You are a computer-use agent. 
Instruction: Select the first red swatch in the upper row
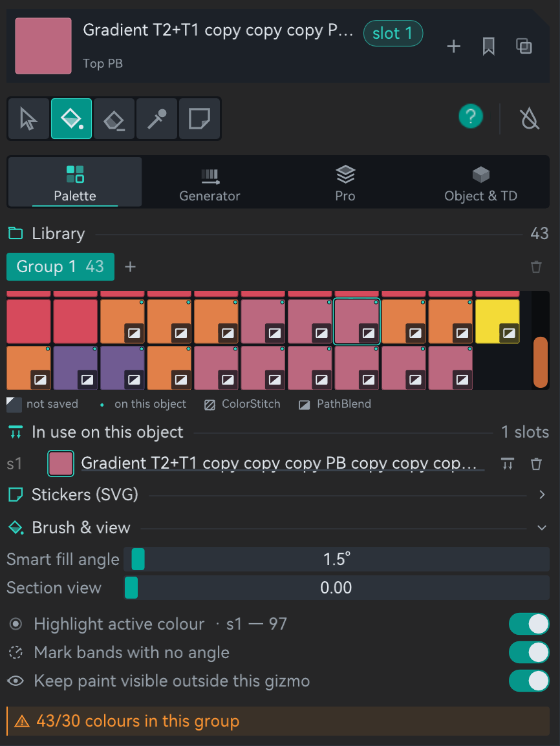(x=28, y=321)
